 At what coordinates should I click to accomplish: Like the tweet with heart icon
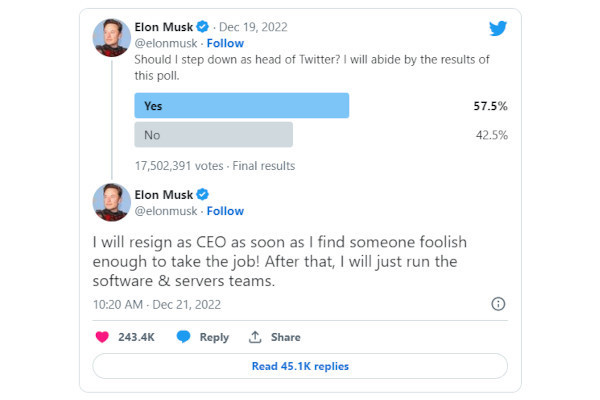(102, 337)
